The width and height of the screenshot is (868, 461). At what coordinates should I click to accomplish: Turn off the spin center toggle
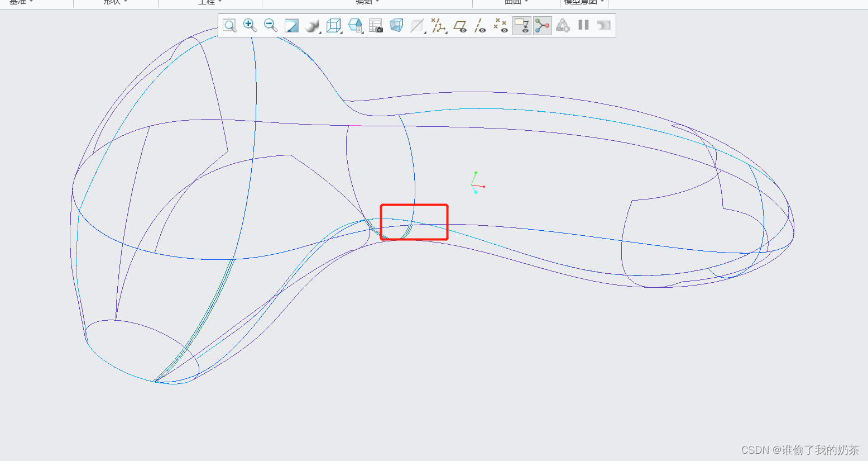tap(542, 26)
